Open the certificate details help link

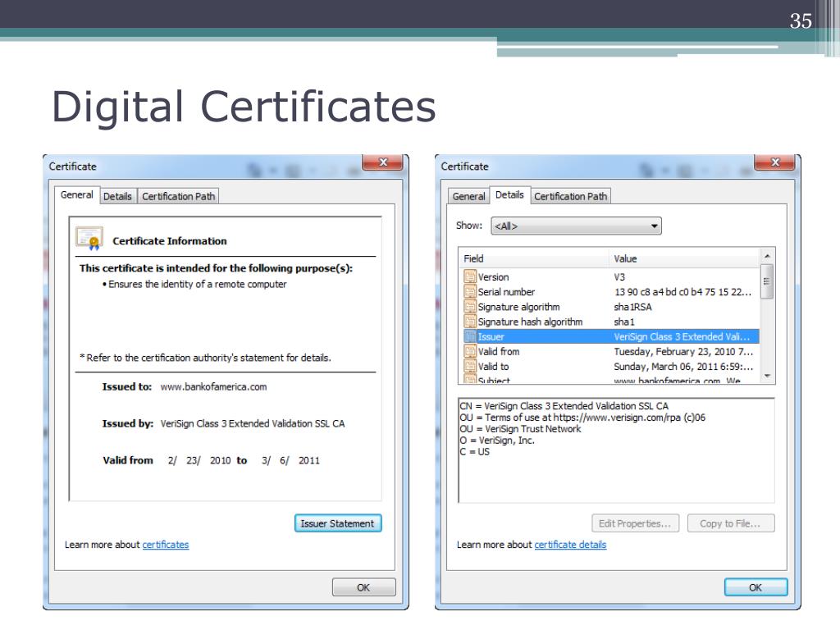571,545
